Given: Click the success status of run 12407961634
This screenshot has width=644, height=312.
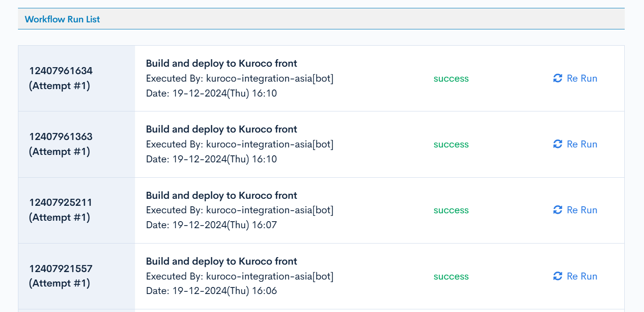Looking at the screenshot, I should pos(451,78).
